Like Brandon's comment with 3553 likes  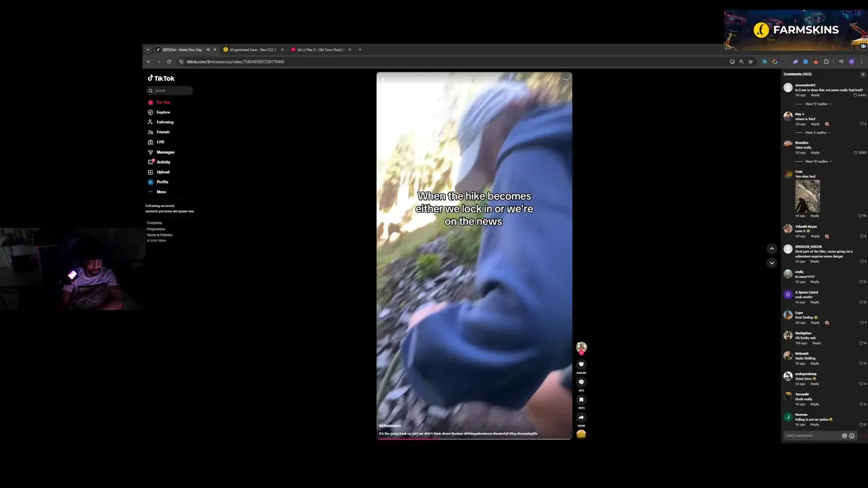coord(856,152)
